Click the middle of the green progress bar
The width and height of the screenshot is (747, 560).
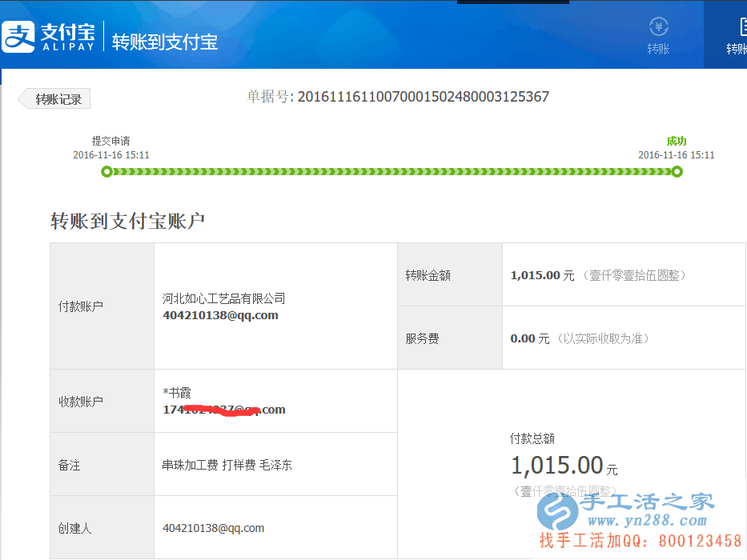392,171
